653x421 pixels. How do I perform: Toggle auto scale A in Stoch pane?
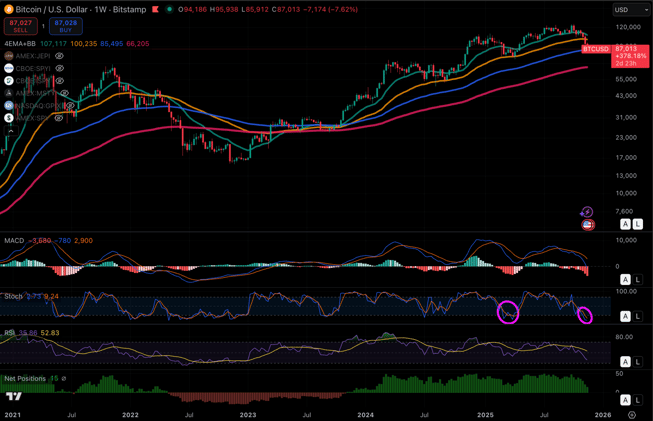click(x=625, y=316)
